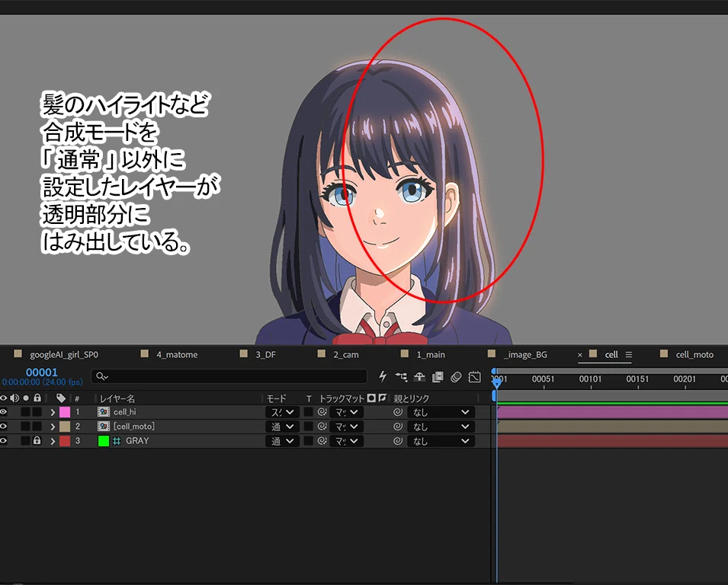Click the tan label color of cell_moto

click(x=65, y=427)
